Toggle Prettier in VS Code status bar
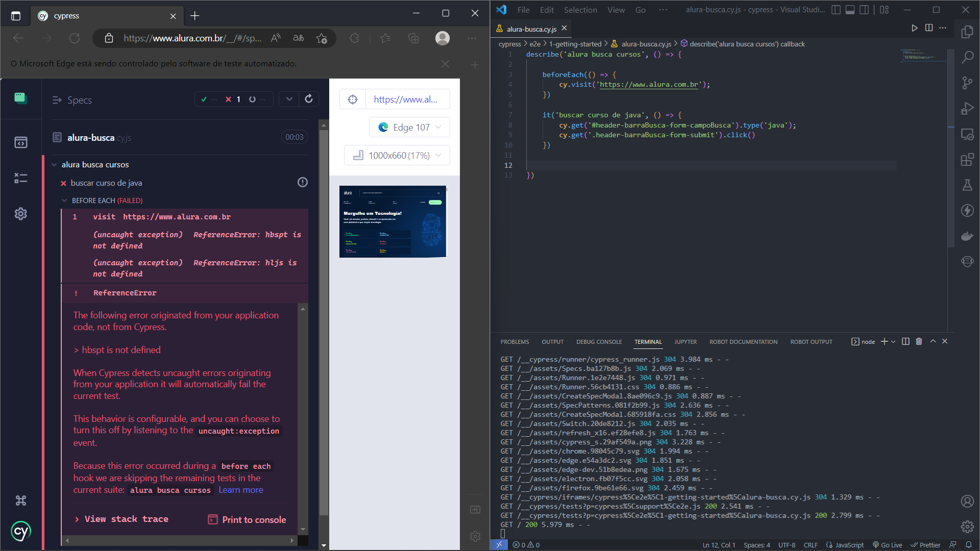The width and height of the screenshot is (980, 551). pos(925,545)
